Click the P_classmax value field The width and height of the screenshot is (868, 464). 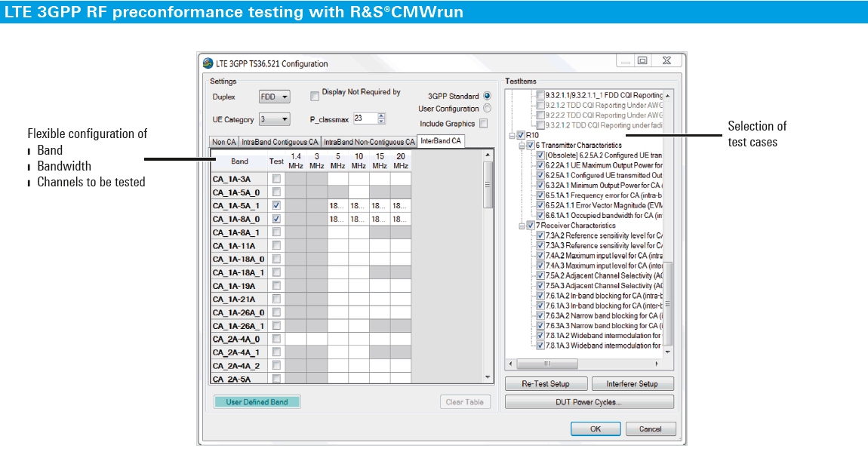tap(365, 118)
